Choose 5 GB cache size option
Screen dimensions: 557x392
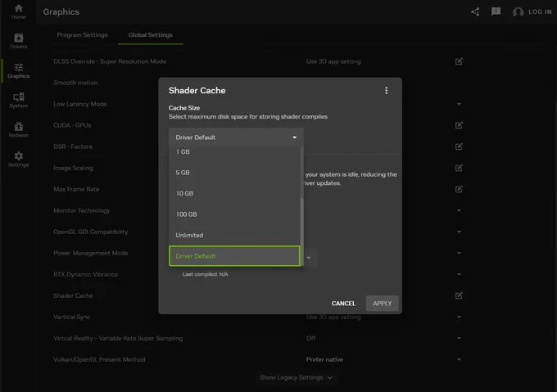(x=234, y=173)
